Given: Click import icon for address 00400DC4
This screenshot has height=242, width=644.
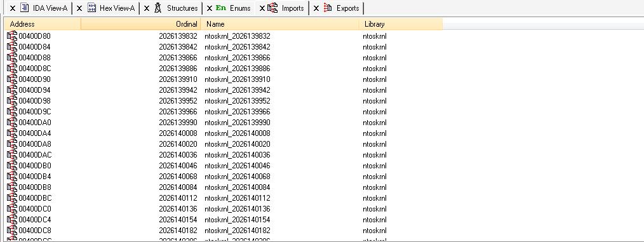Looking at the screenshot, I should click(12, 219).
